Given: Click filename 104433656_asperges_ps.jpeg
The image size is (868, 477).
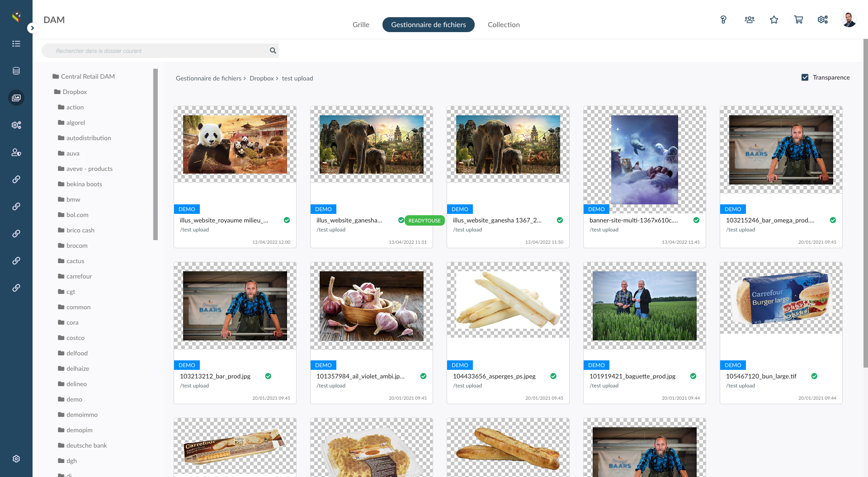Looking at the screenshot, I should pyautogui.click(x=494, y=376).
